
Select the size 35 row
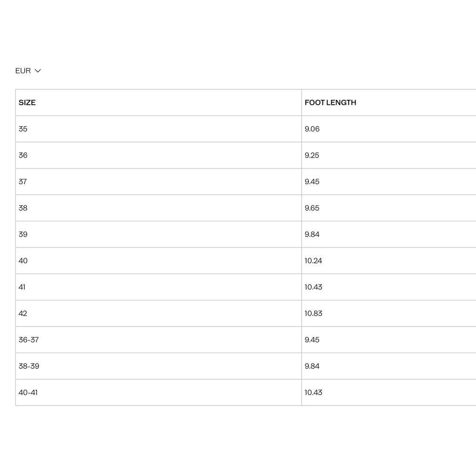click(x=246, y=129)
